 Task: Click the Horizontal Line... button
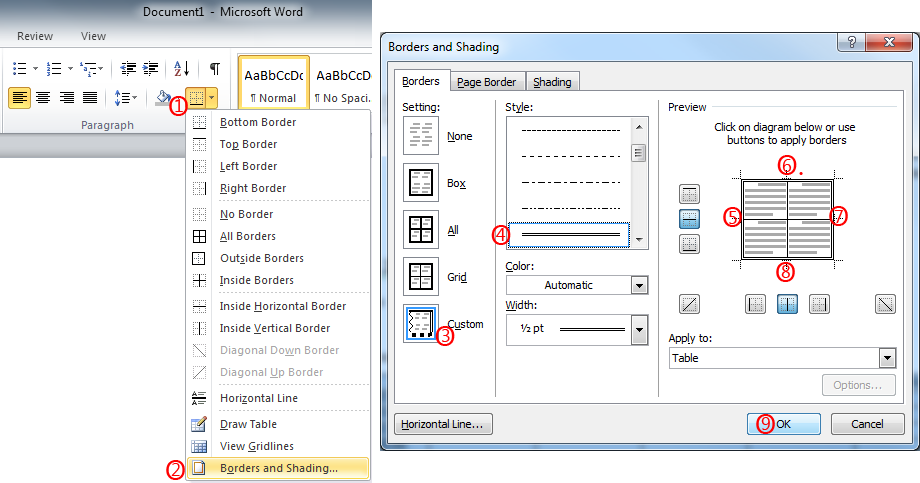pos(443,424)
